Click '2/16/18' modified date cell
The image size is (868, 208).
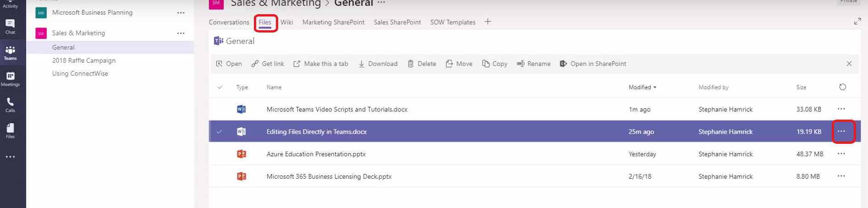640,176
